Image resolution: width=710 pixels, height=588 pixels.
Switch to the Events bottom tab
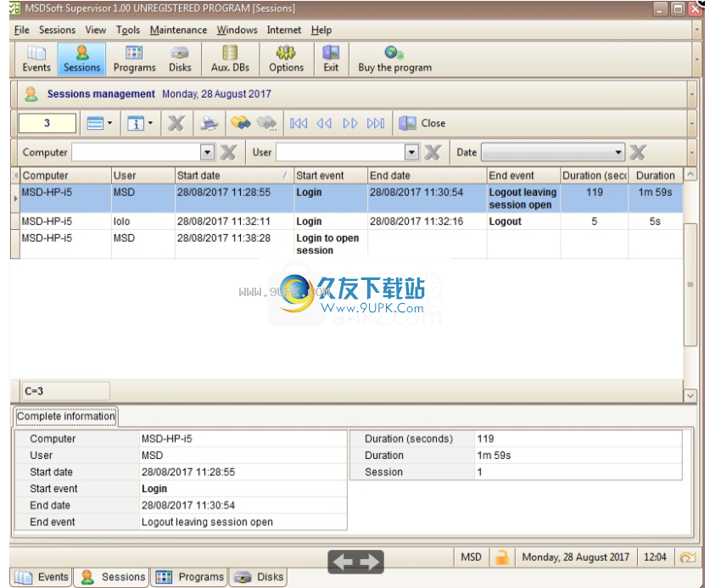42,577
